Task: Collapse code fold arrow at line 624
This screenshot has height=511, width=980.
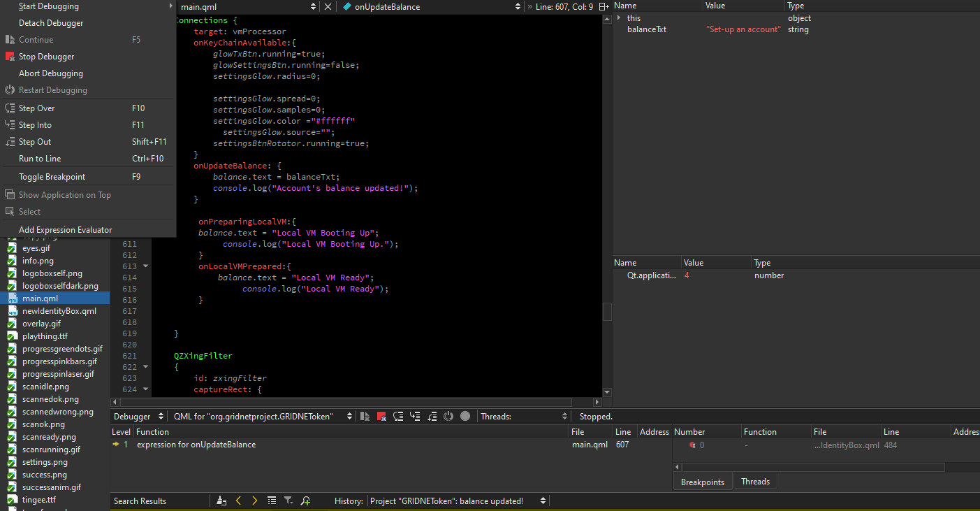Action: point(145,389)
